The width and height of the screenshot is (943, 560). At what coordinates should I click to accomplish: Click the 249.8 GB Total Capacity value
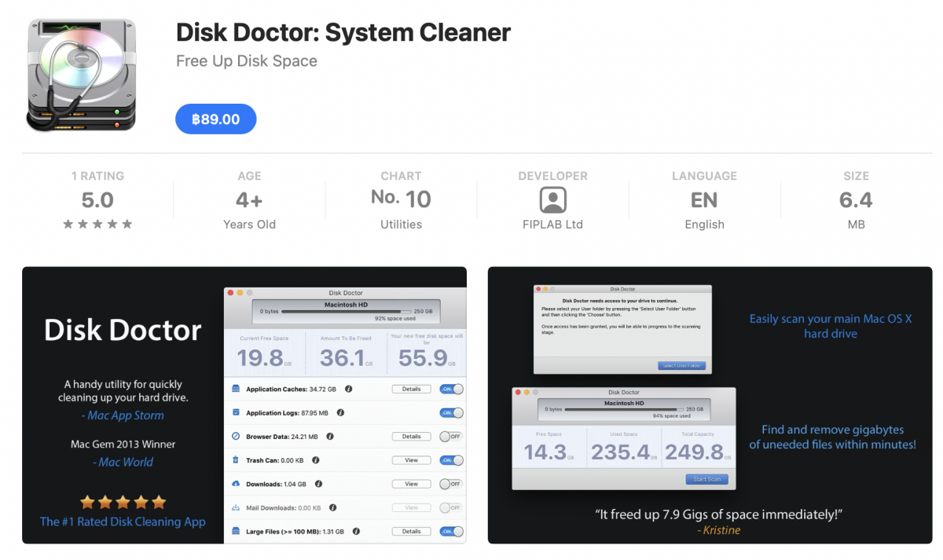(699, 452)
